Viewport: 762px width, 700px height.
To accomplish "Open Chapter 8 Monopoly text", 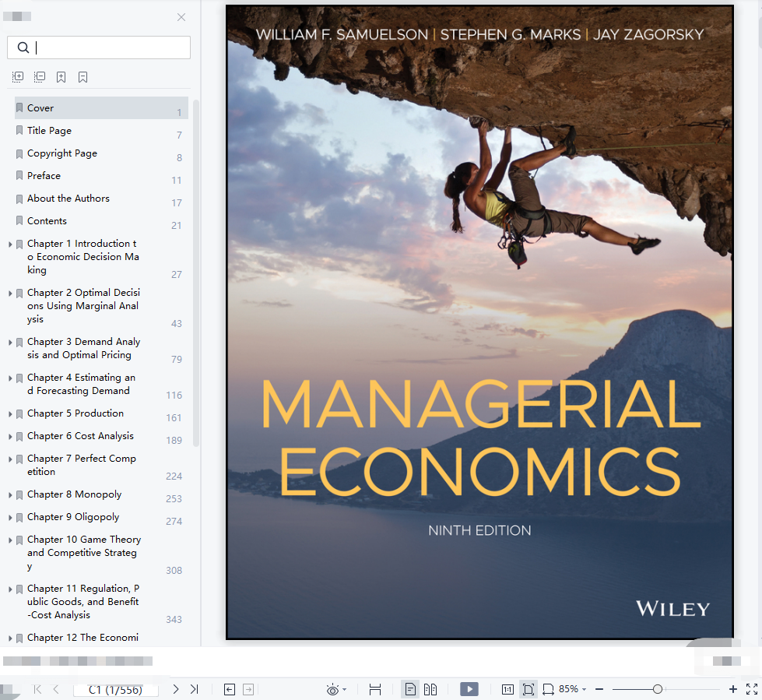I will pos(75,494).
